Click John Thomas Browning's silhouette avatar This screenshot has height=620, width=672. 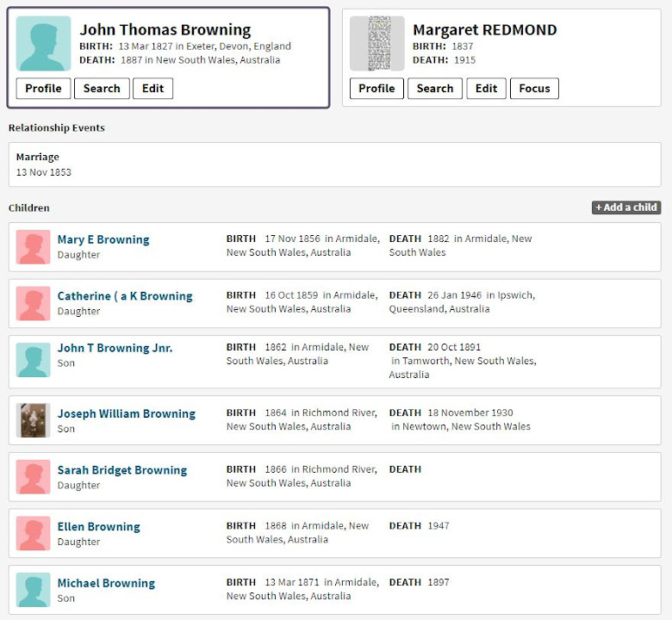(43, 43)
